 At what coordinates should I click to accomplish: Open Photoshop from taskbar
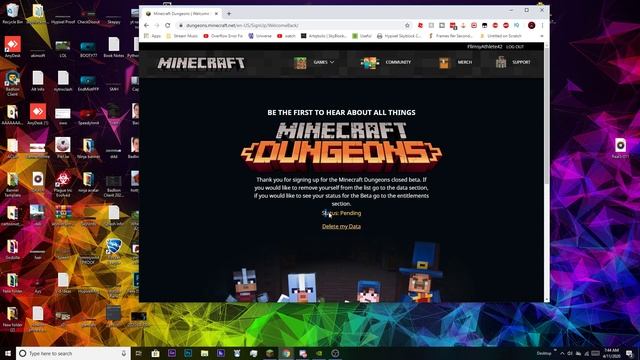188,353
